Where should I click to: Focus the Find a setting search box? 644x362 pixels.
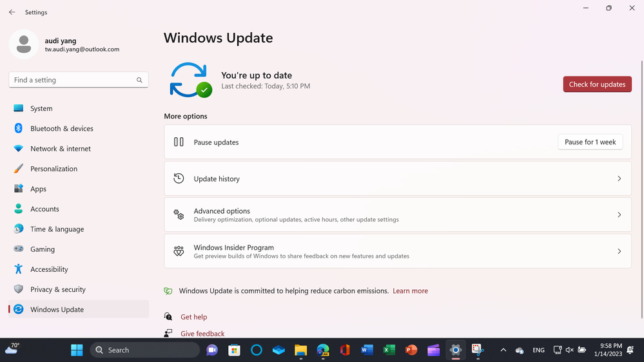coord(79,80)
